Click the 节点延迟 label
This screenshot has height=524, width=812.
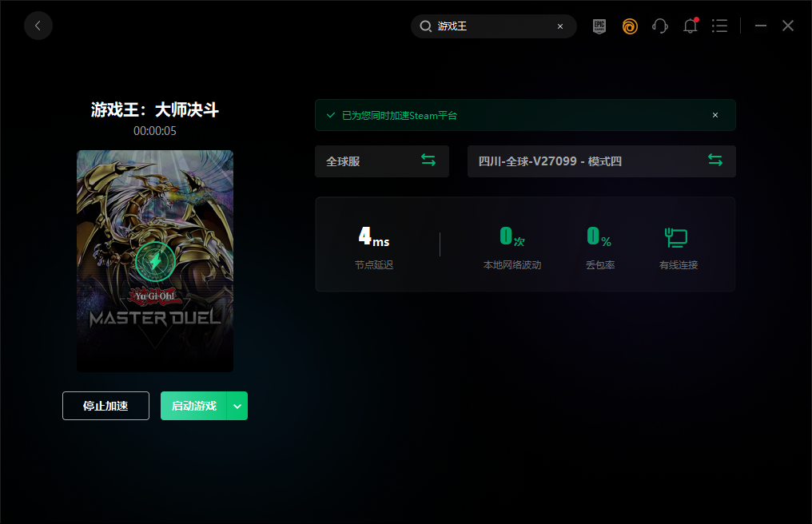(x=374, y=265)
